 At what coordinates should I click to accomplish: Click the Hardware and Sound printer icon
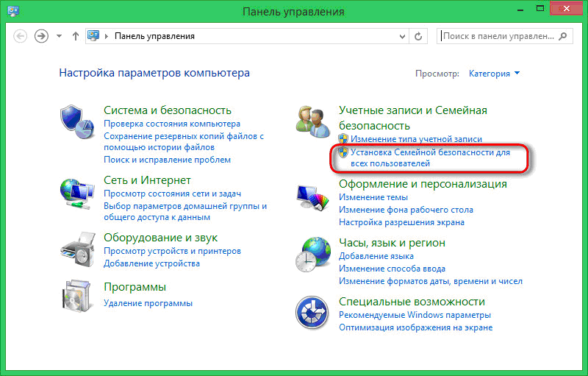tap(78, 249)
